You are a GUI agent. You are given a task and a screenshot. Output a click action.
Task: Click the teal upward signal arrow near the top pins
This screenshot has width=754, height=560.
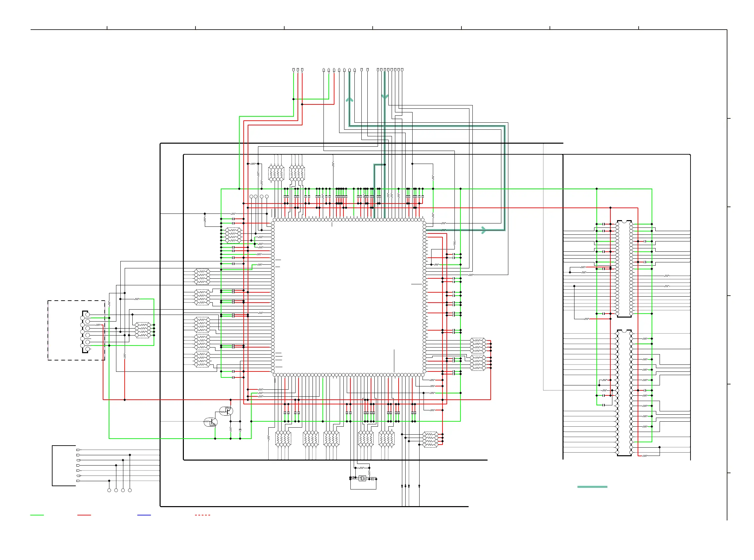pyautogui.click(x=349, y=99)
